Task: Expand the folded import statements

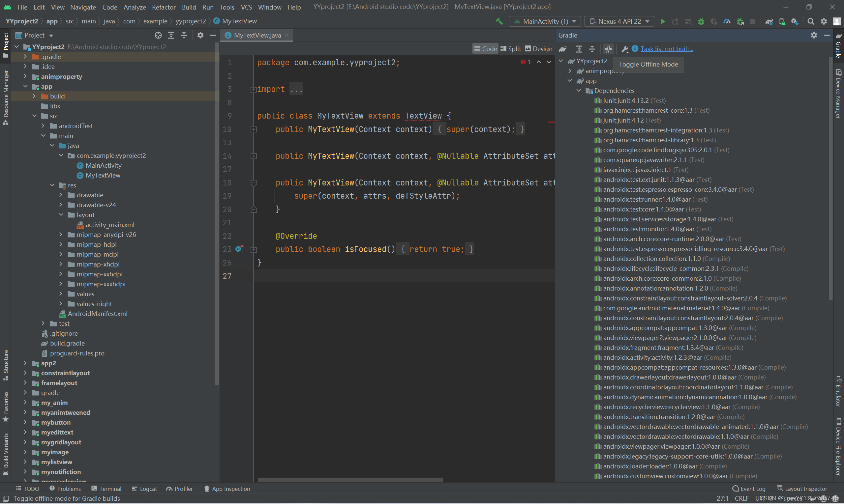Action: point(254,90)
